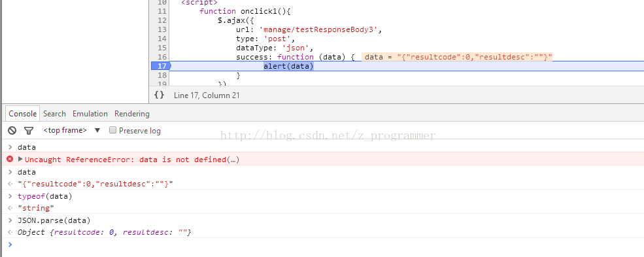
Task: Open the top frame context dropdown
Action: point(72,130)
